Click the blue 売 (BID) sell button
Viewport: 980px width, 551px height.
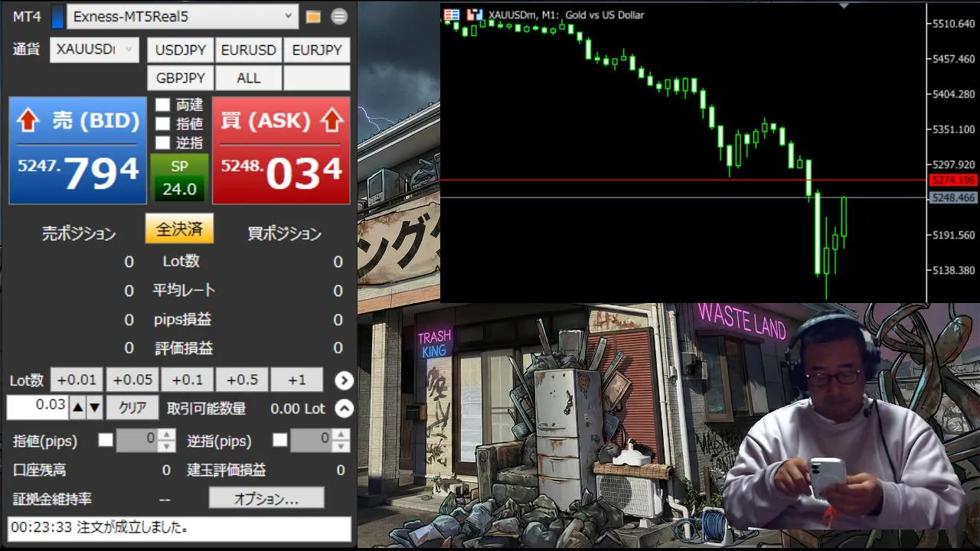tap(78, 150)
